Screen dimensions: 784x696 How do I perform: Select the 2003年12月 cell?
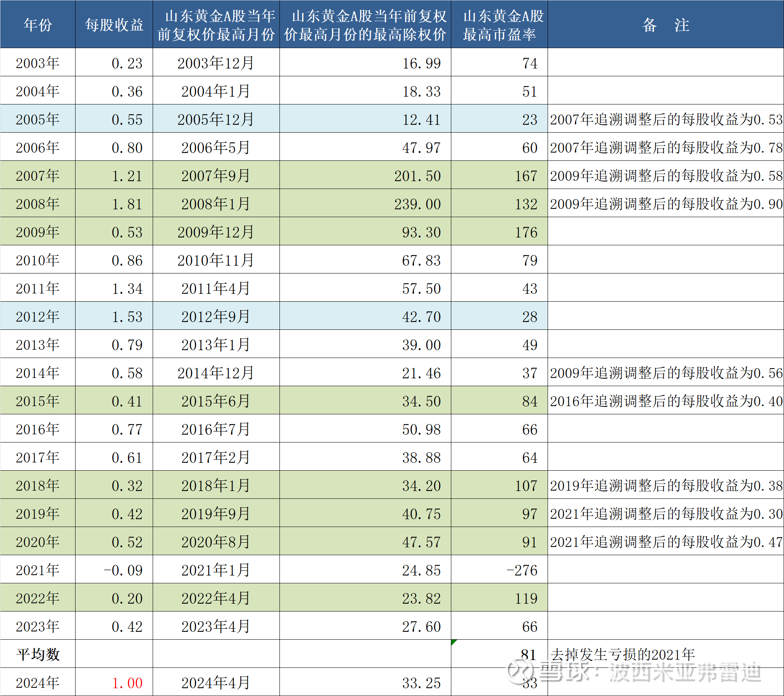216,63
